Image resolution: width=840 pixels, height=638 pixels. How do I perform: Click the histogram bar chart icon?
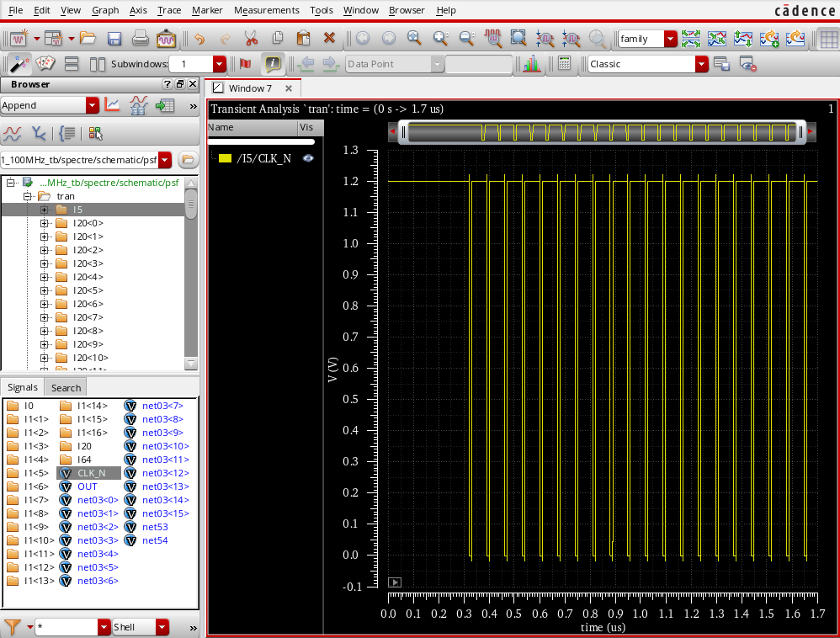pyautogui.click(x=531, y=64)
